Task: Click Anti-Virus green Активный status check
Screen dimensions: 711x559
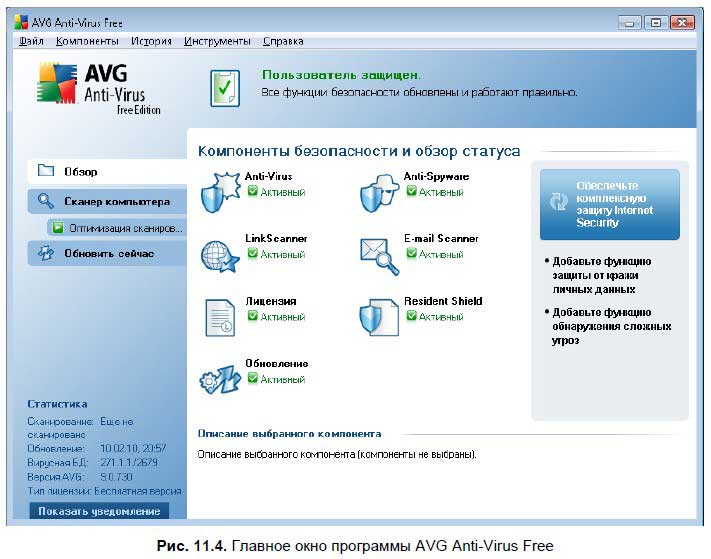Action: pos(253,191)
